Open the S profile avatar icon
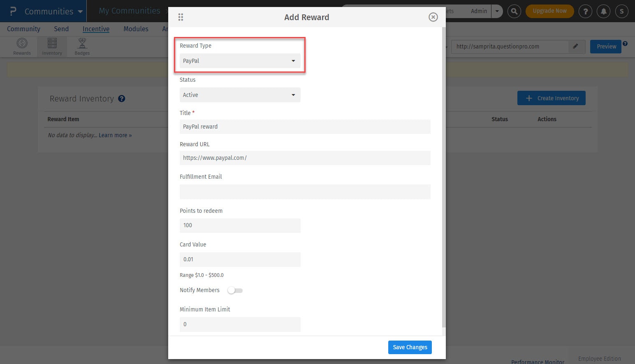Screen dimensions: 635x364 pyautogui.click(x=621, y=11)
